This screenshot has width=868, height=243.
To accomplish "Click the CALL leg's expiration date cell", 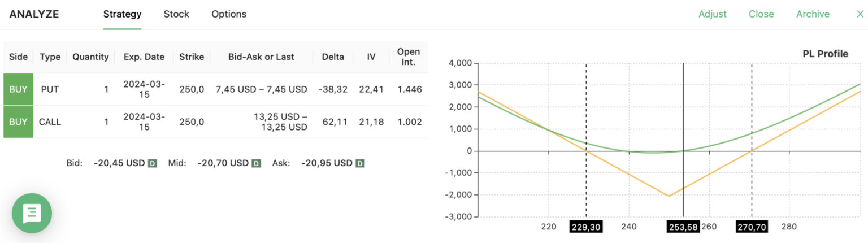I will (144, 121).
